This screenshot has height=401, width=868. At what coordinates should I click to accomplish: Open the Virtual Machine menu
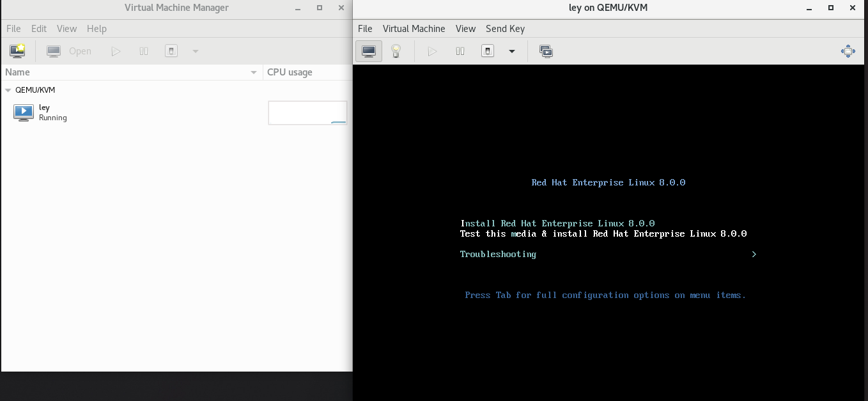click(x=414, y=29)
